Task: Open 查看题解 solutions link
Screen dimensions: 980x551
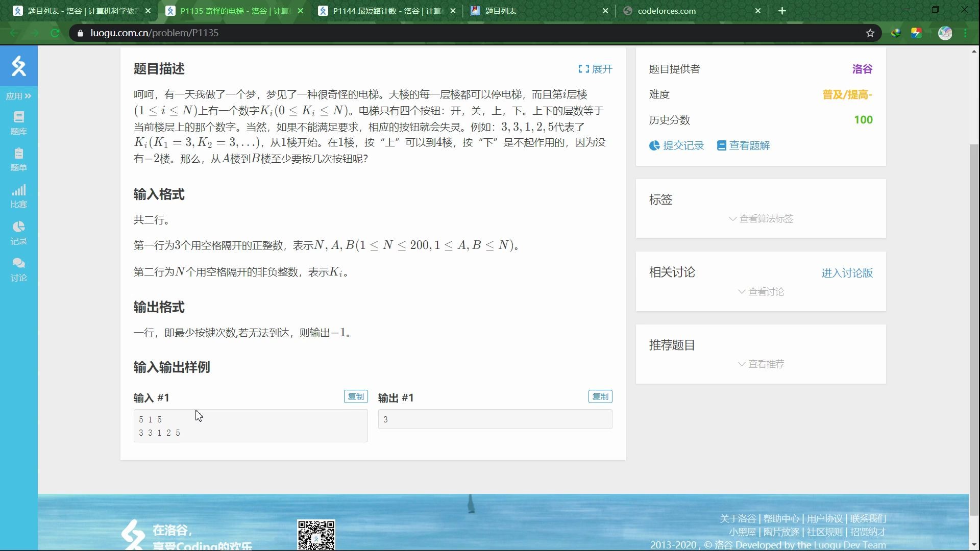Action: click(744, 145)
